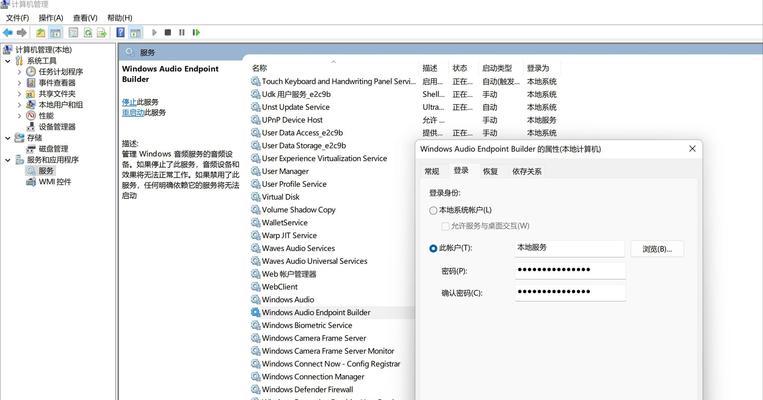The height and width of the screenshot is (400, 763).
Task: Expand the 共享文件夹 node arrow
Action: (19, 94)
